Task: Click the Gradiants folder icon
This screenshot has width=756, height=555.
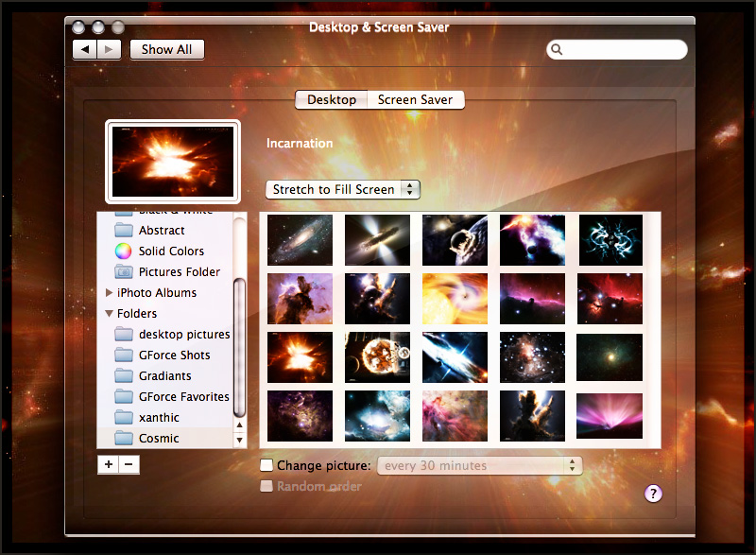Action: pyautogui.click(x=124, y=375)
